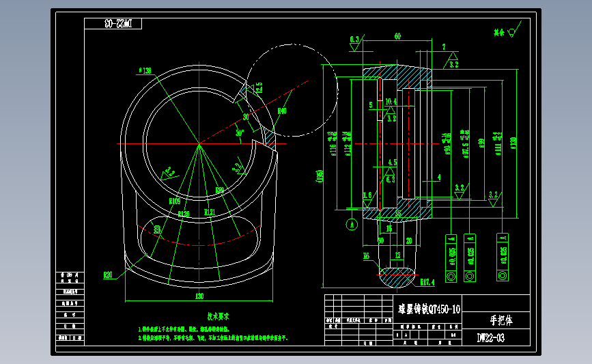
Task: Select the 12.5 surface roughness value
Action: (x=259, y=88)
